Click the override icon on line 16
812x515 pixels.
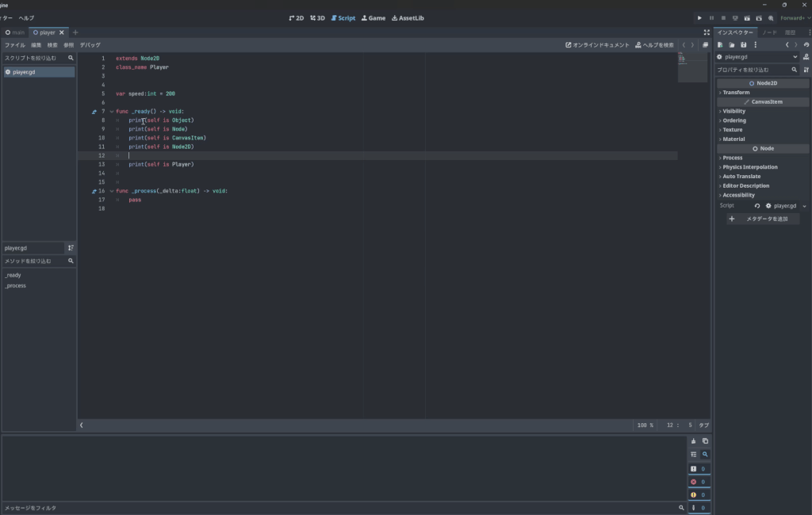(x=94, y=191)
